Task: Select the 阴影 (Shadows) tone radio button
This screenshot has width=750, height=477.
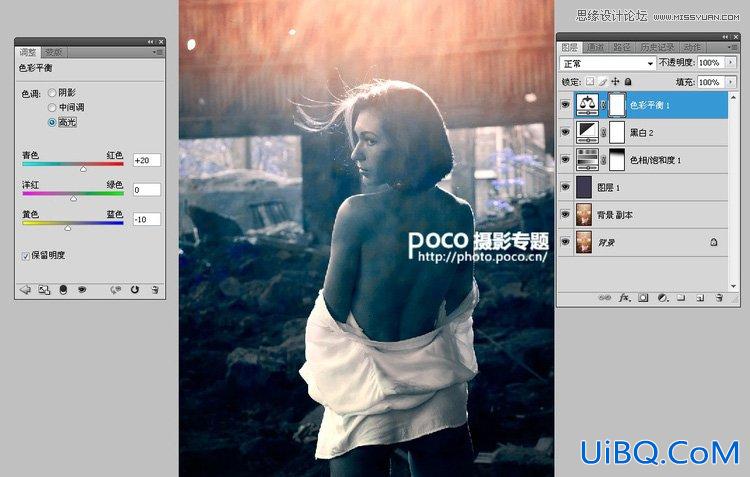Action: [52, 93]
